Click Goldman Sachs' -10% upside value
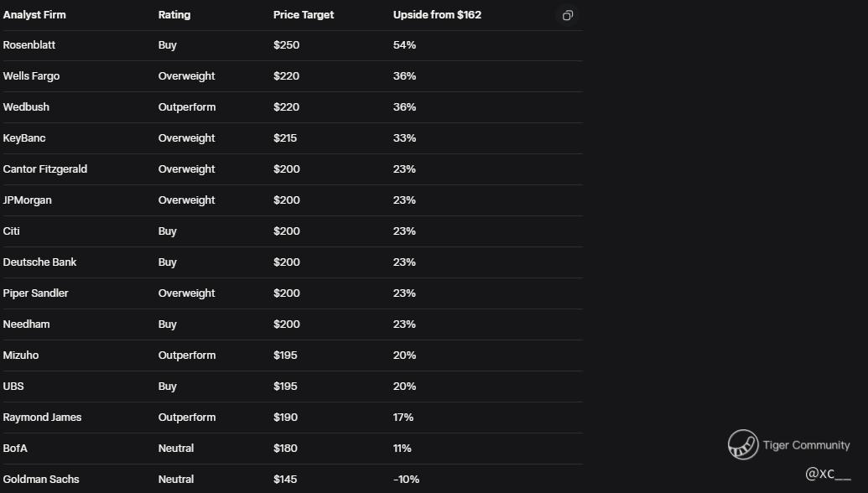Viewport: 868px width, 493px height. [x=406, y=480]
